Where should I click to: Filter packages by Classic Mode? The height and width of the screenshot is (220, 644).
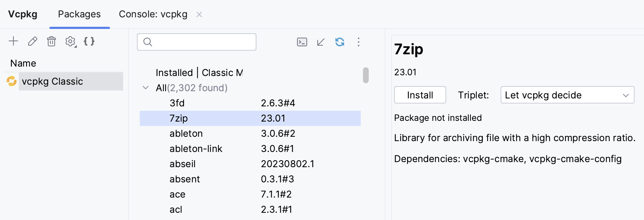tap(222, 72)
